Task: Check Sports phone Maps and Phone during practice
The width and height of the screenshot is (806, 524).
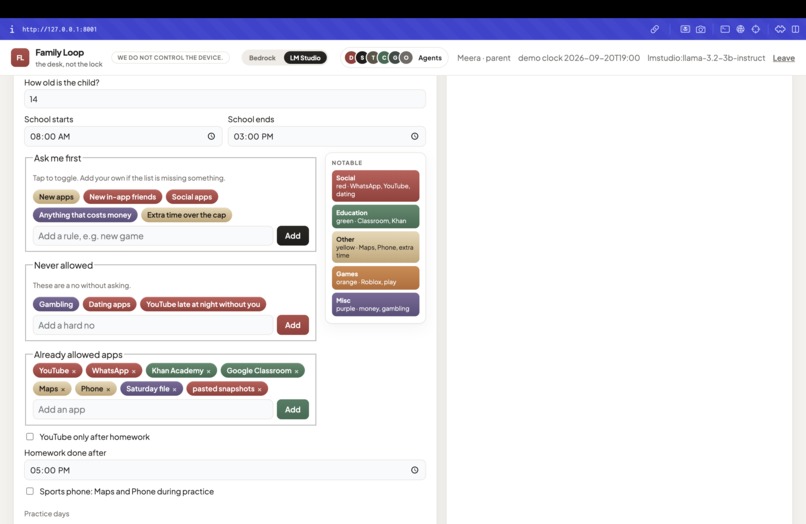Action: point(30,491)
